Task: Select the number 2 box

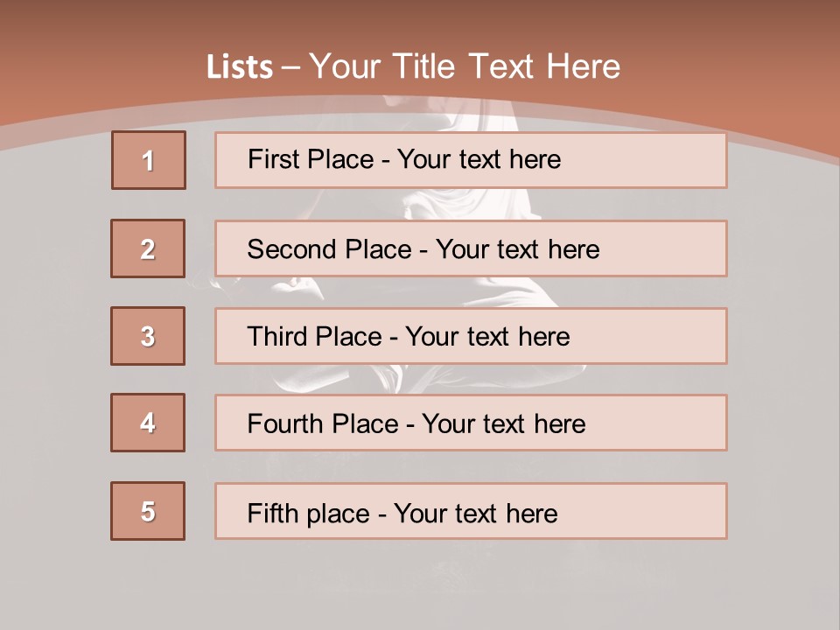Action: coord(148,248)
